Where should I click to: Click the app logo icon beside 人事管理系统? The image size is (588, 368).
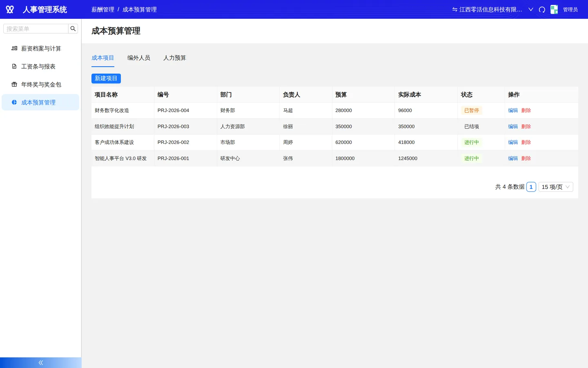tap(10, 9)
